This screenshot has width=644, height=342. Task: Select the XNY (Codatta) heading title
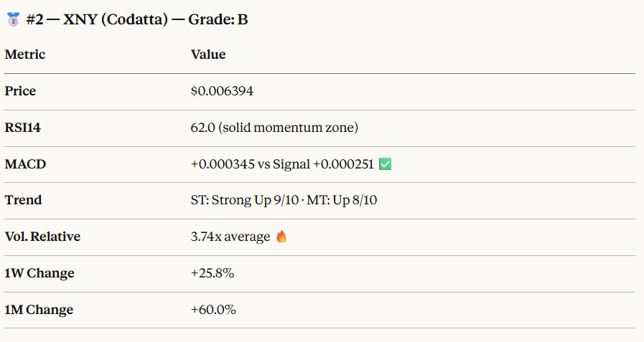(137, 20)
